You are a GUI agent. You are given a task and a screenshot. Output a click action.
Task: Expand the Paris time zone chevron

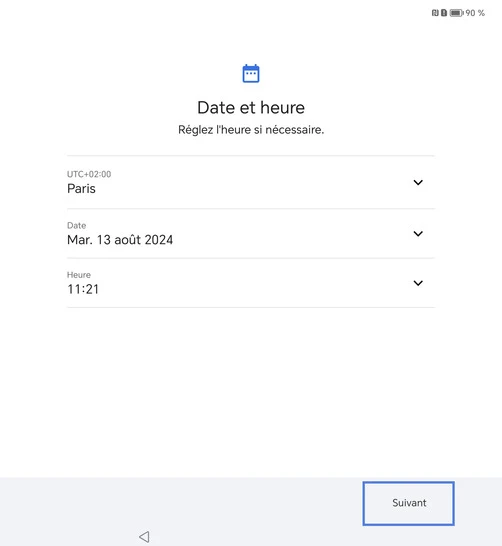(x=418, y=182)
